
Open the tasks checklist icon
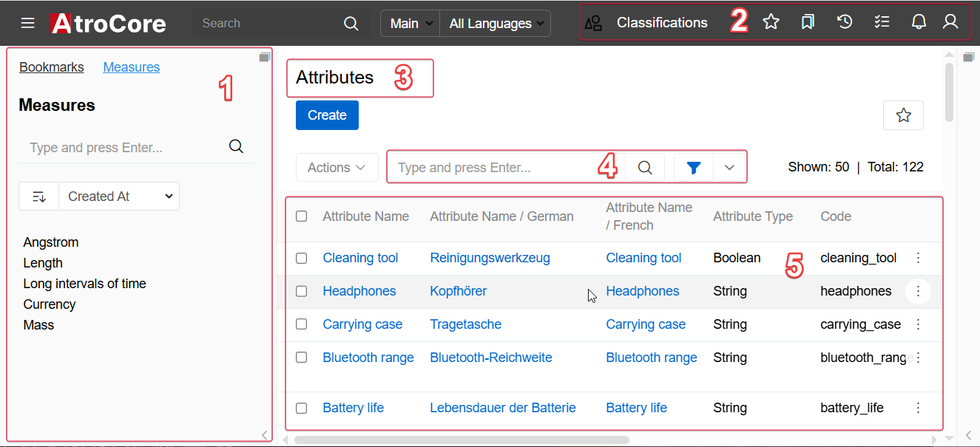click(x=882, y=22)
